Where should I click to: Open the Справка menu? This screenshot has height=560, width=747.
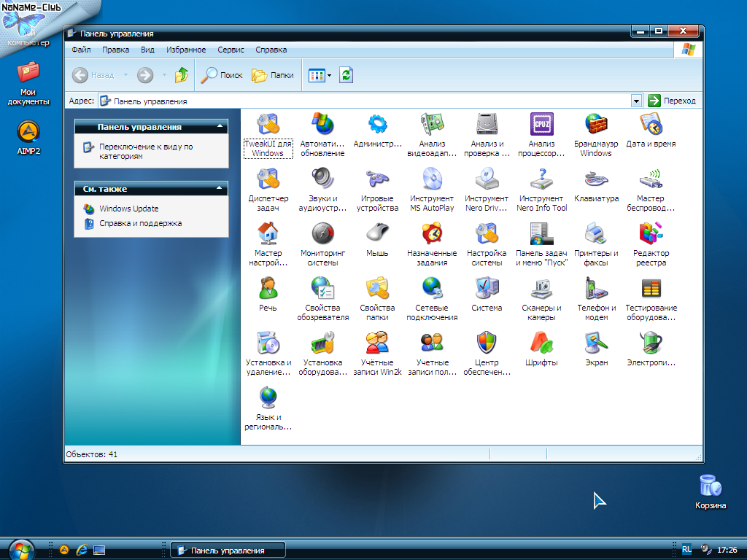271,50
